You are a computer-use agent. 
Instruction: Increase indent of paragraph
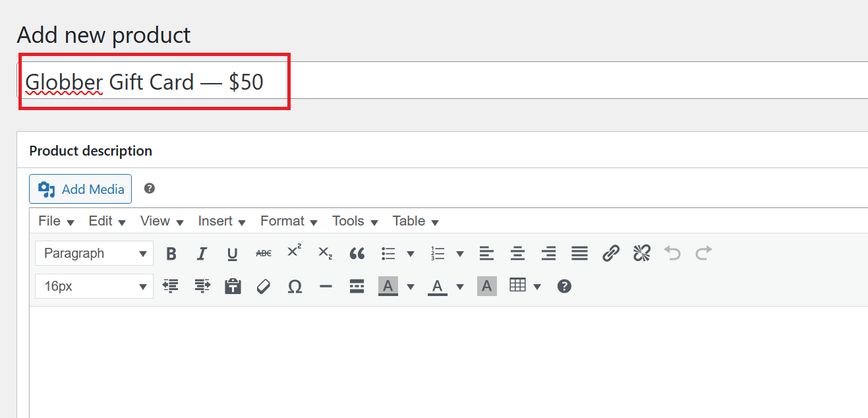pos(202,286)
